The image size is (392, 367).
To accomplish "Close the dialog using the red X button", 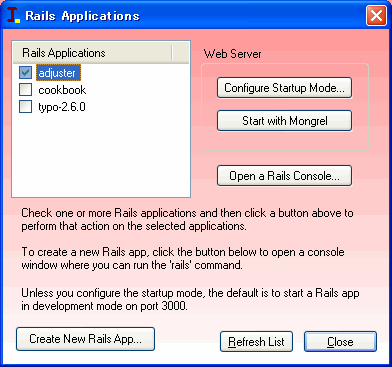I will tap(376, 15).
